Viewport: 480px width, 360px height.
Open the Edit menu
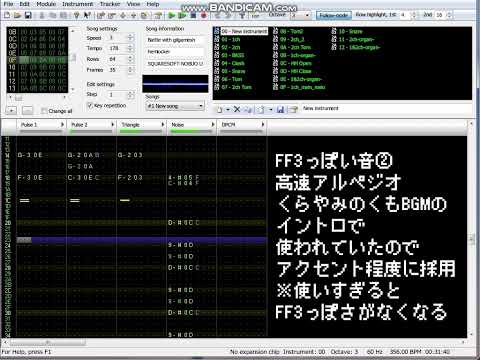[x=25, y=4]
